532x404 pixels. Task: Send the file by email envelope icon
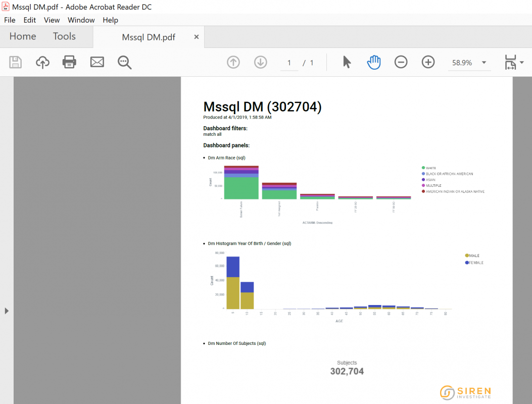pyautogui.click(x=97, y=62)
